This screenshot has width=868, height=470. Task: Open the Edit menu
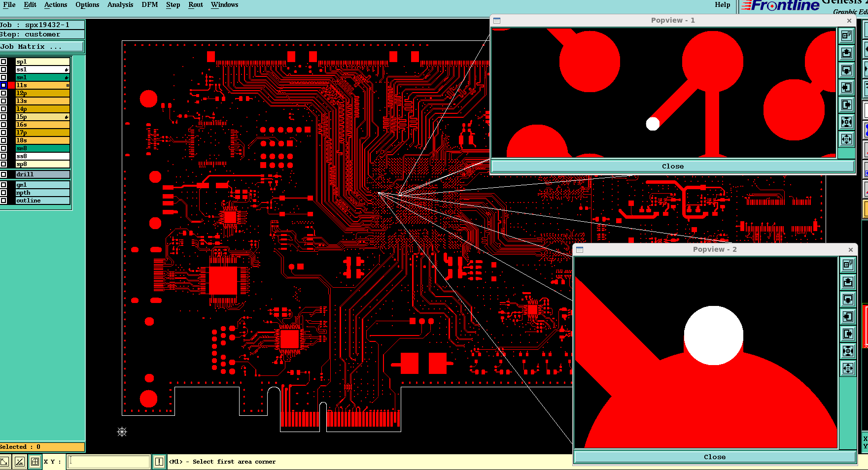30,5
